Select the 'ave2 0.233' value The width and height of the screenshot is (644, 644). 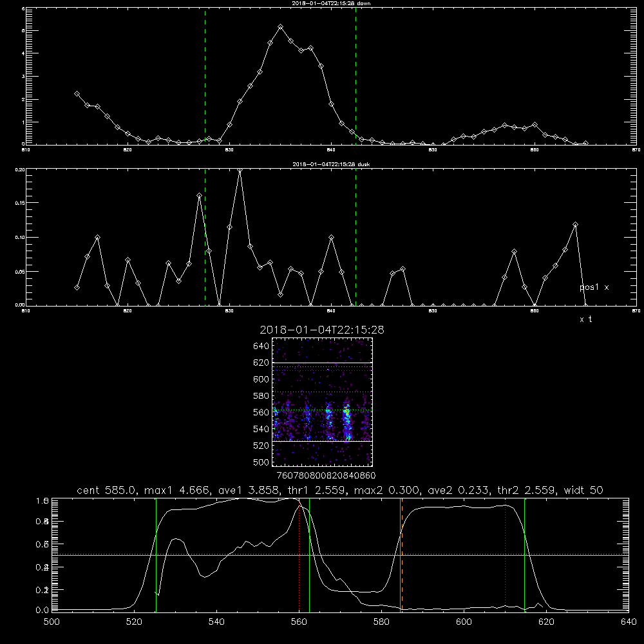(458, 490)
